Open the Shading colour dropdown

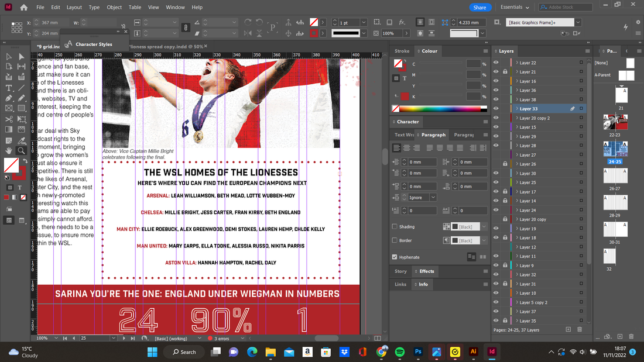484,226
